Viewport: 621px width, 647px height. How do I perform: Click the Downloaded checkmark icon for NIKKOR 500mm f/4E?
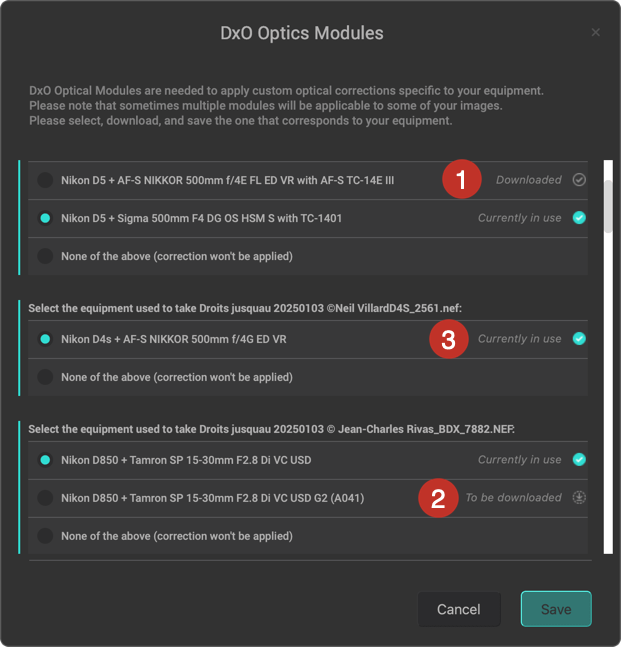(x=579, y=180)
